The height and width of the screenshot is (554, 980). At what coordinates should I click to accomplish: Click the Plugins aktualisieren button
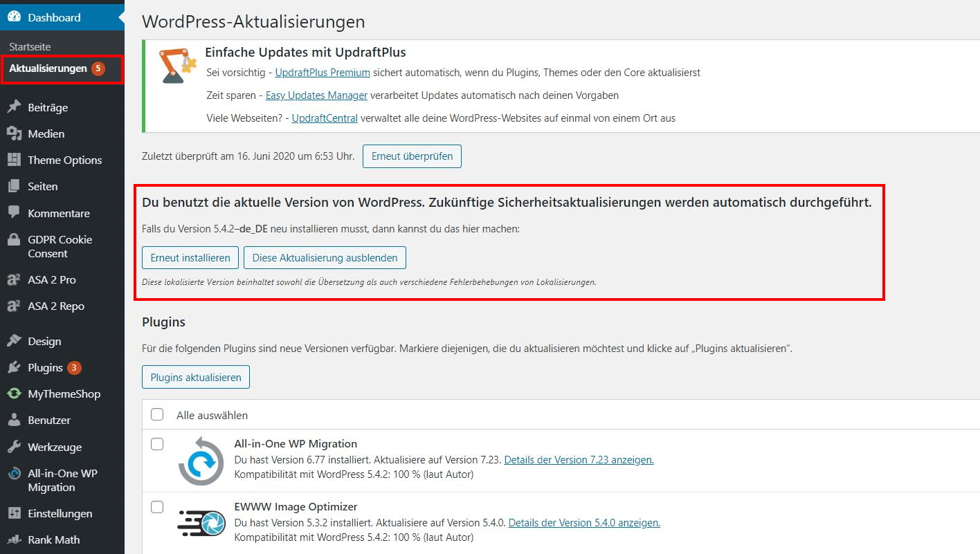coord(196,377)
